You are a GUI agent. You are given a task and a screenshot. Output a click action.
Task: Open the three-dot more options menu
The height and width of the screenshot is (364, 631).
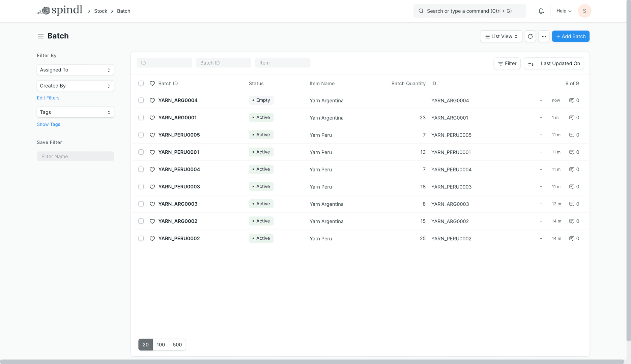544,36
